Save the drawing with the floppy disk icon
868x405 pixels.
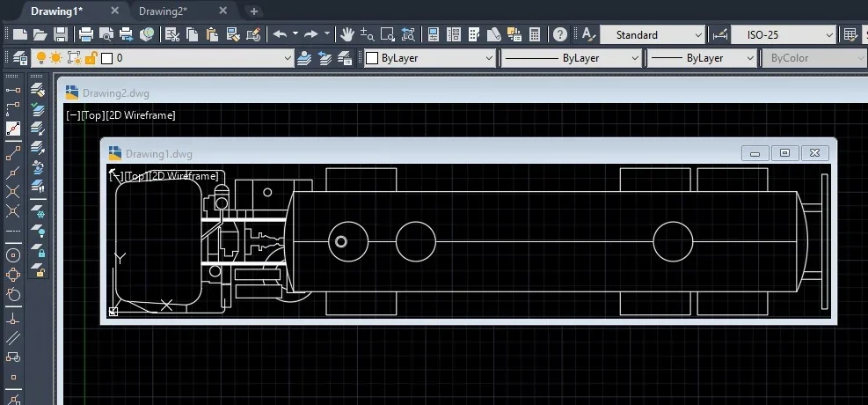click(61, 34)
